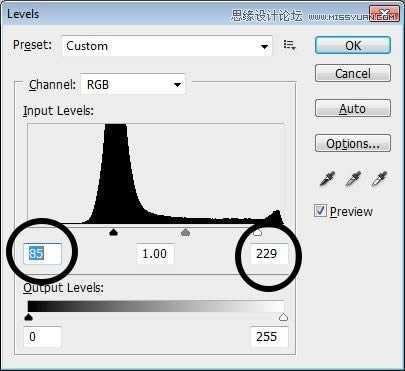
Task: Click the output highlight field showing 255
Action: click(x=269, y=337)
